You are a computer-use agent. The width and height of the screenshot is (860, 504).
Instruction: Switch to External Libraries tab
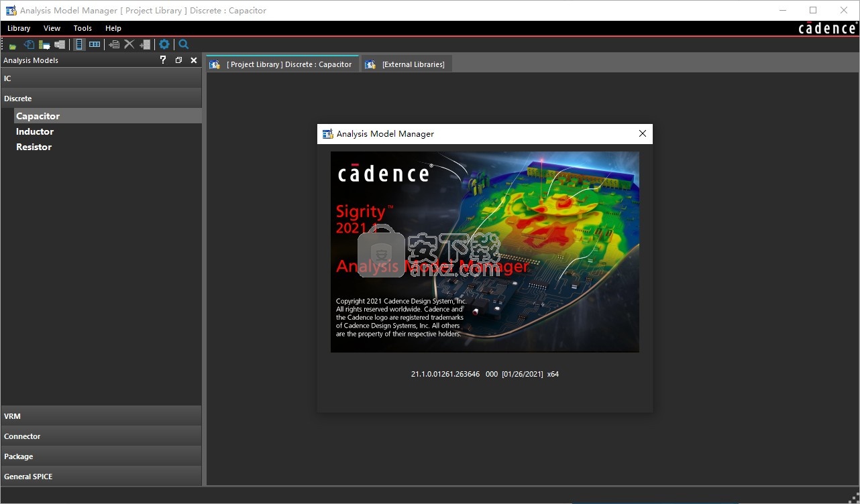[x=406, y=64]
